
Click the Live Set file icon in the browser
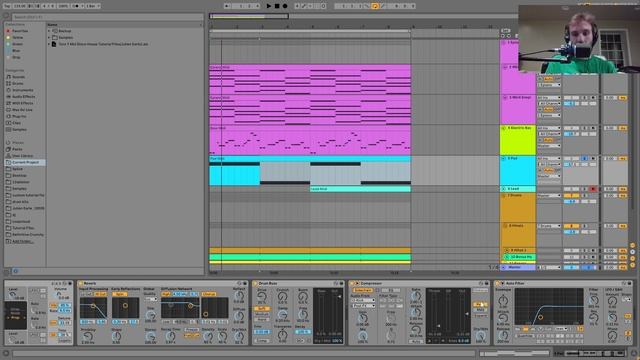[54, 44]
